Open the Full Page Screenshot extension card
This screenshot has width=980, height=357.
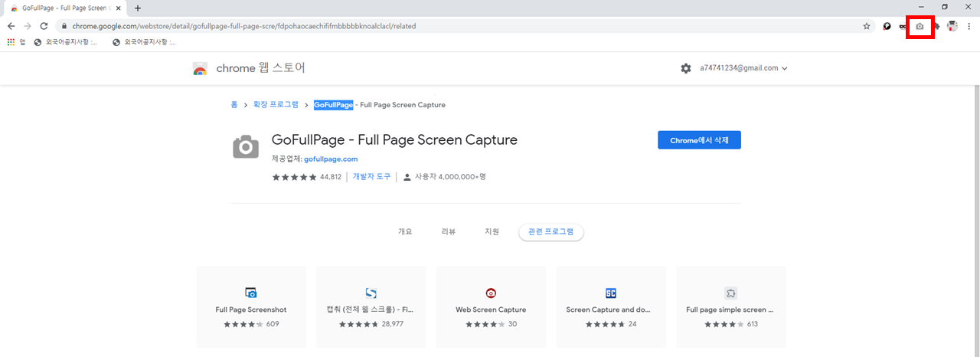(x=251, y=306)
